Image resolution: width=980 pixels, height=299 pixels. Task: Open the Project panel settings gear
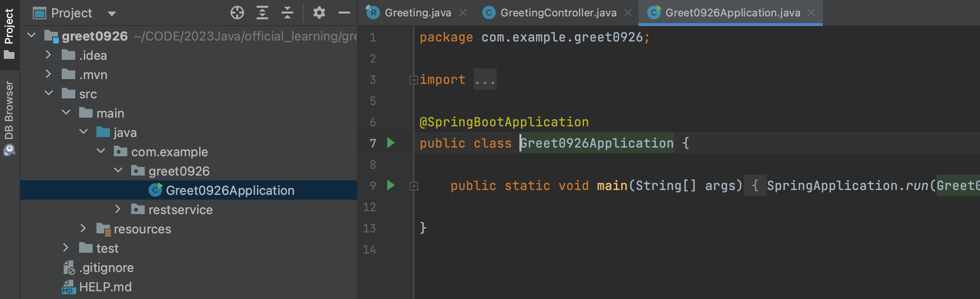click(x=319, y=13)
